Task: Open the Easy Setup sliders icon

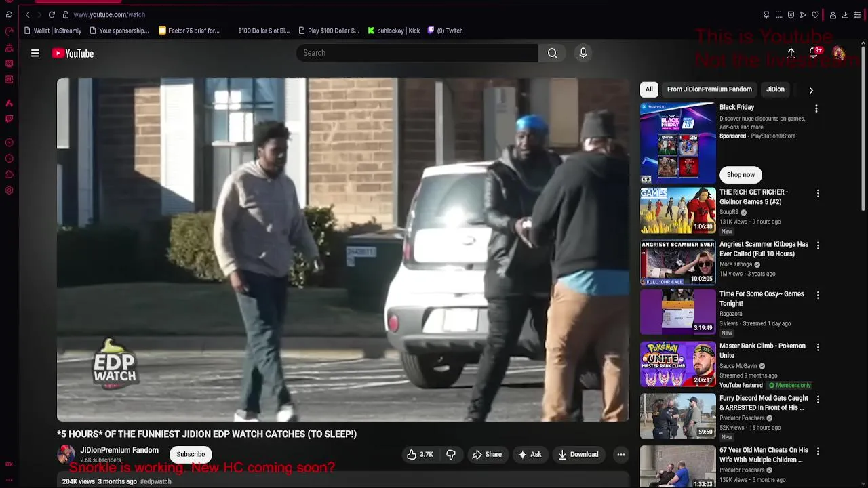Action: click(857, 14)
